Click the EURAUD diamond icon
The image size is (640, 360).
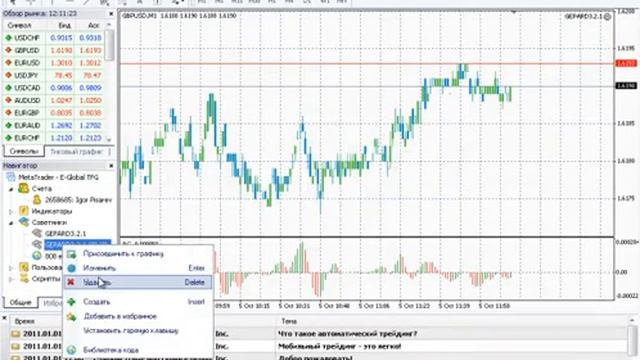pos(8,125)
